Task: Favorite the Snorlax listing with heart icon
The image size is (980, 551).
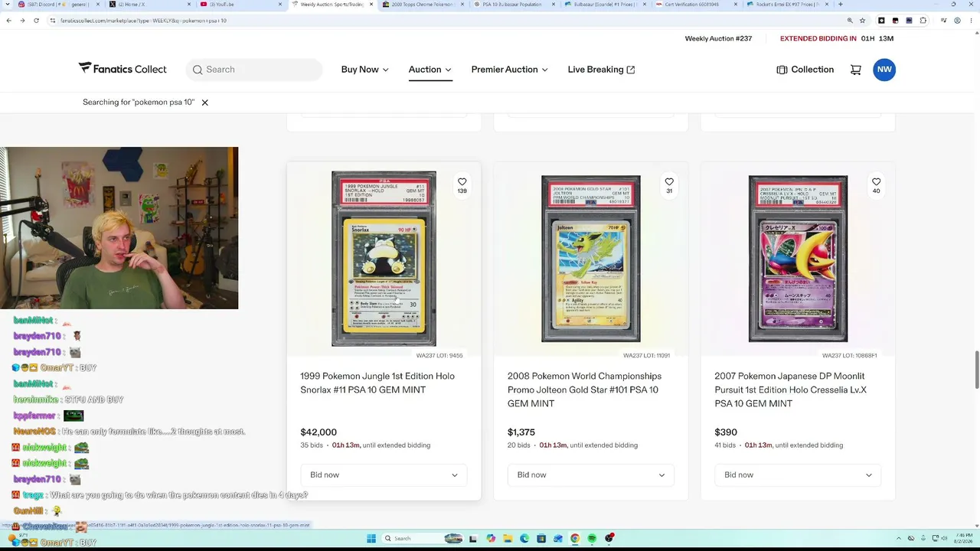Action: click(x=462, y=182)
